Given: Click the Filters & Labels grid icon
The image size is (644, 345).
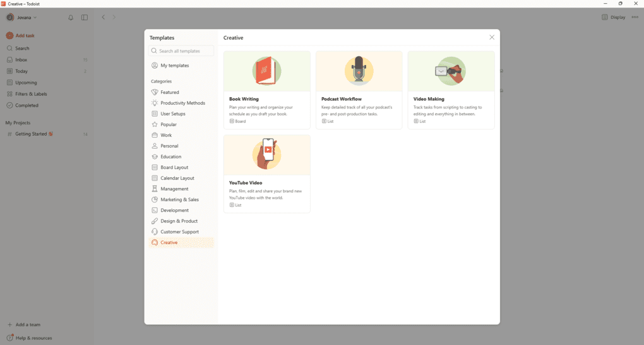Looking at the screenshot, I should click(x=10, y=94).
